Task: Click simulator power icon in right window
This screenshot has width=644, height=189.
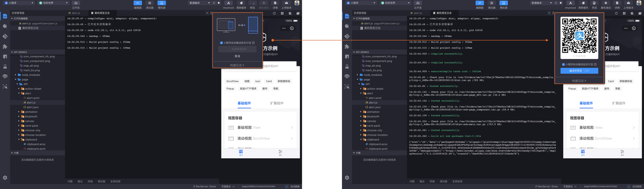Action: tap(616, 13)
